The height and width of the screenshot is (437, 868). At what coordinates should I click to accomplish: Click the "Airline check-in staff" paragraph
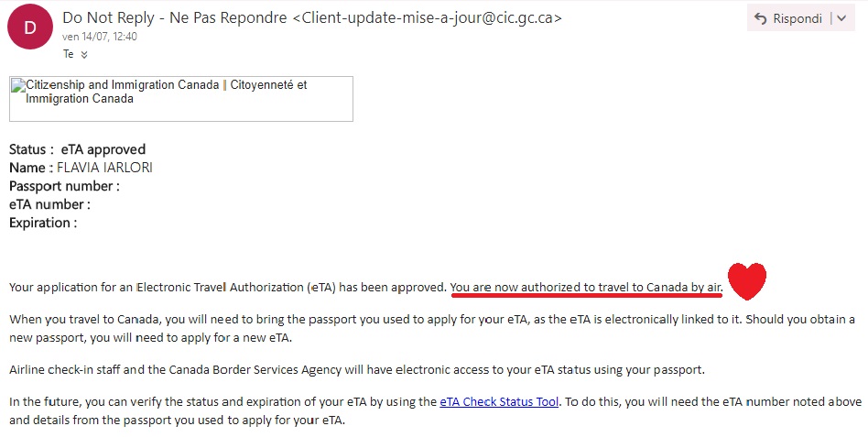[357, 369]
